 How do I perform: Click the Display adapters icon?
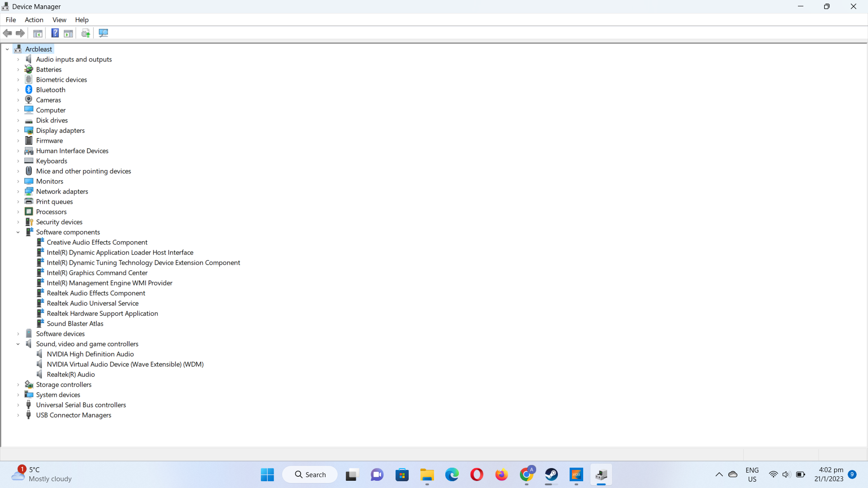[29, 130]
